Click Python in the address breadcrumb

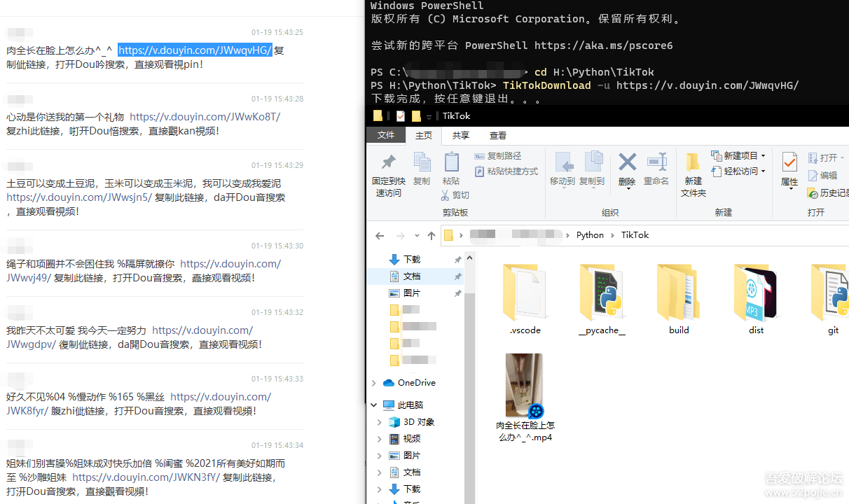(x=590, y=235)
